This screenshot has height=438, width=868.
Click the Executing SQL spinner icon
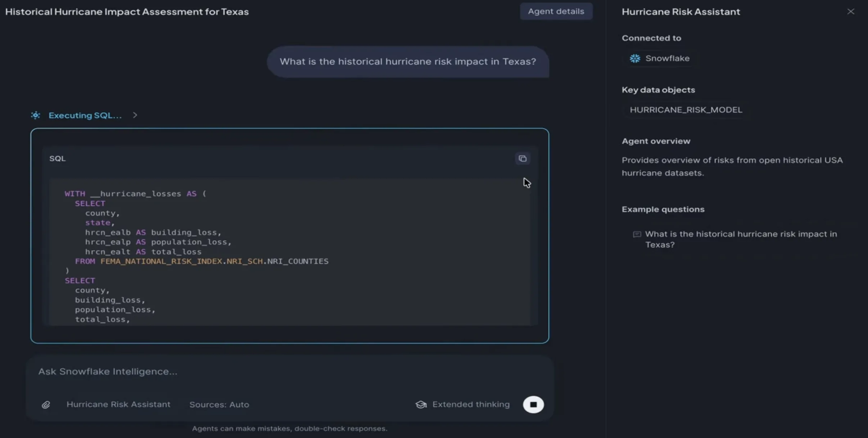pos(35,115)
